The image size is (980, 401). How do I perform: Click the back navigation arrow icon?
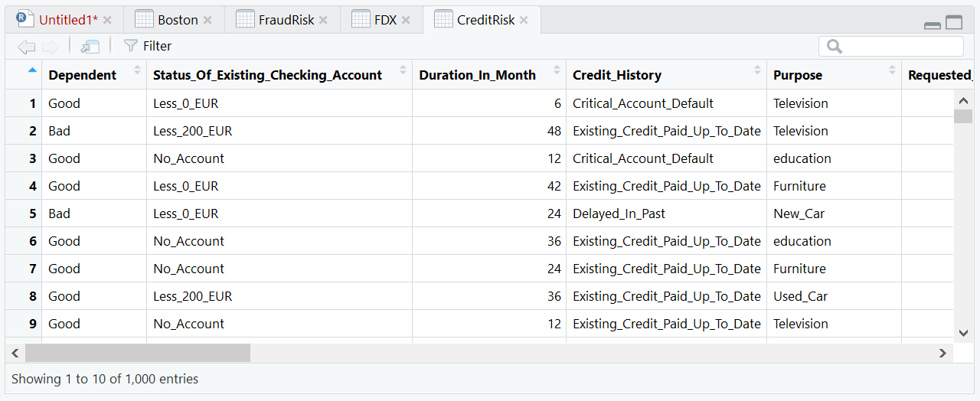[x=27, y=47]
